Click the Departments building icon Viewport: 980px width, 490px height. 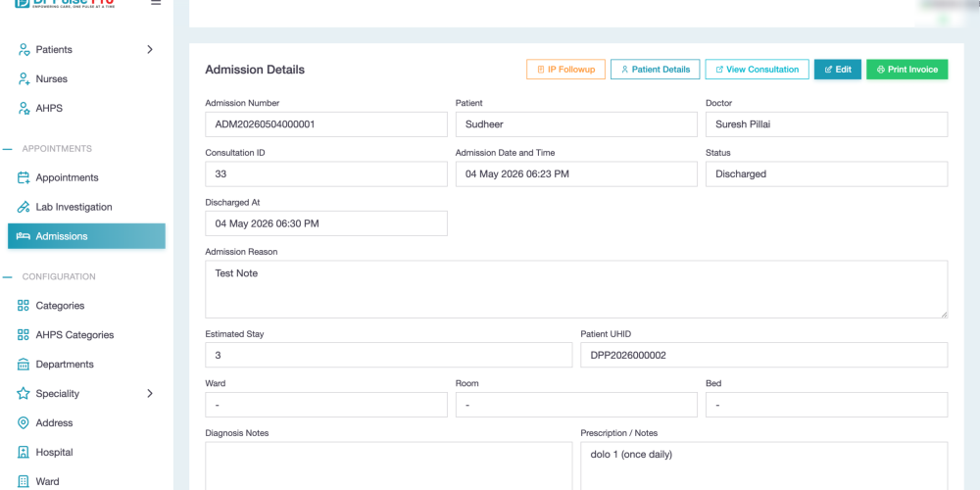24,365
